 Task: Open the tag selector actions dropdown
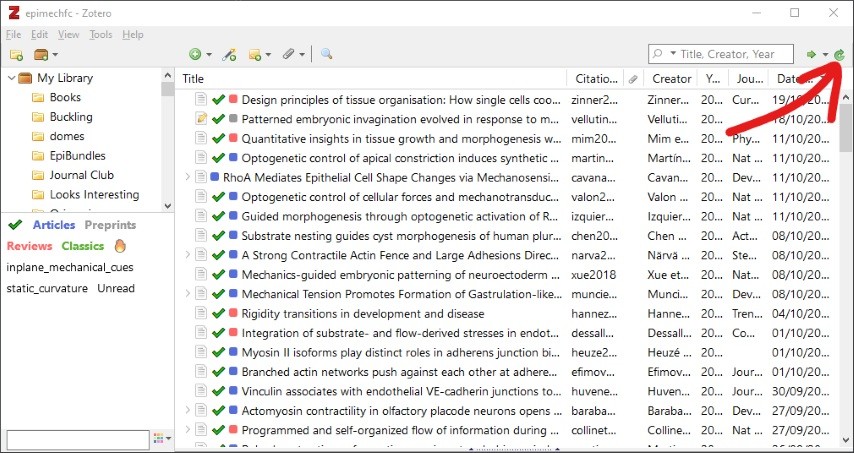point(162,439)
